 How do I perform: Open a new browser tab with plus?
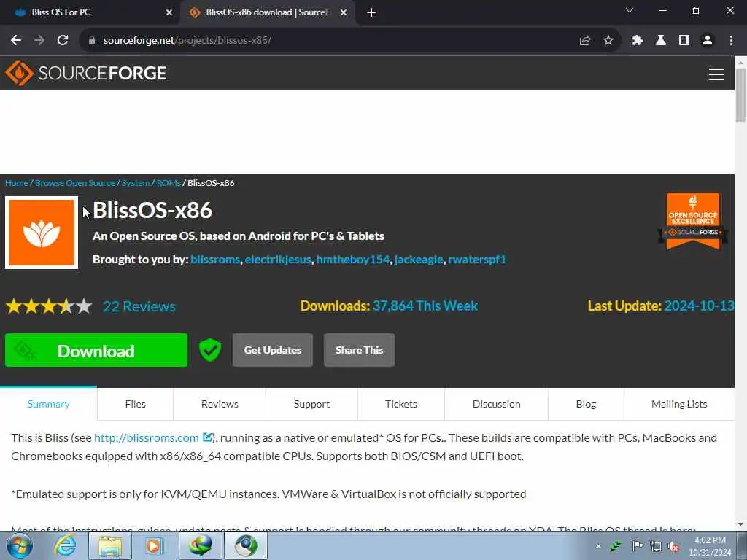pos(371,12)
